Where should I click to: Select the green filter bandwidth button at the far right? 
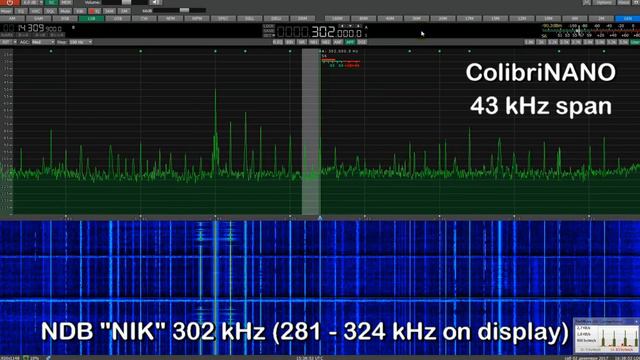point(635,42)
